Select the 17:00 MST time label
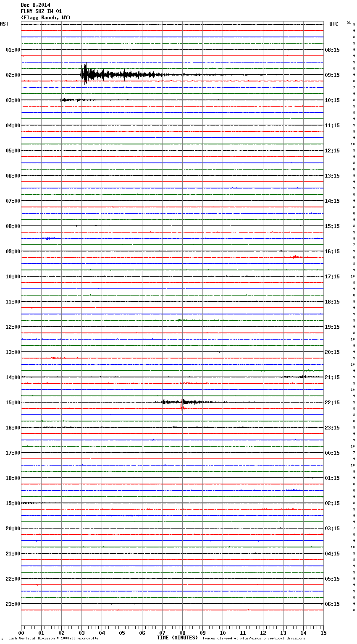 click(13, 453)
